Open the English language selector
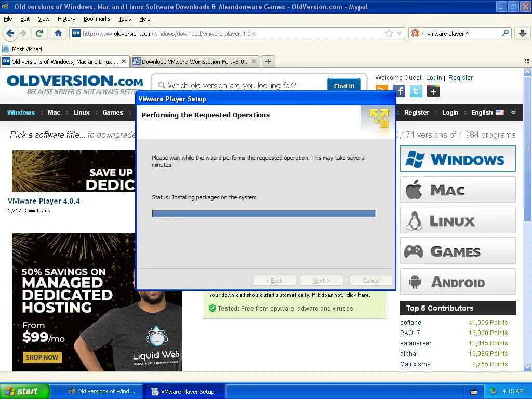 487,113
